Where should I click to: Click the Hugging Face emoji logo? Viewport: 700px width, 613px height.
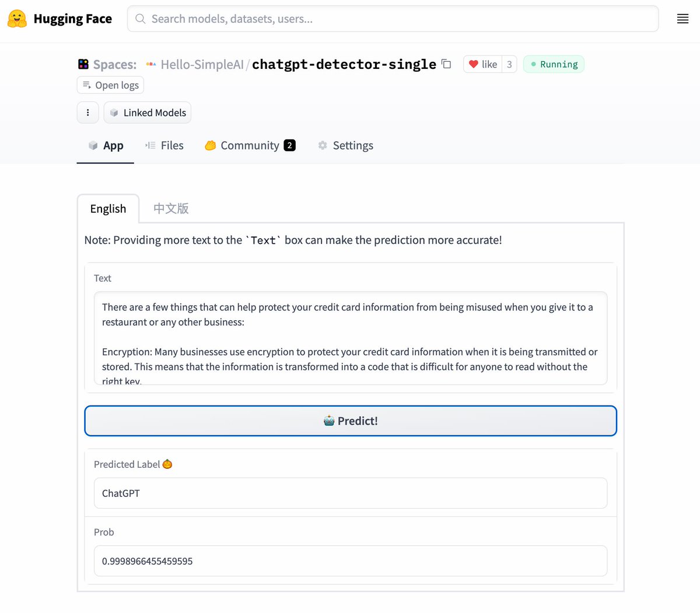point(17,19)
